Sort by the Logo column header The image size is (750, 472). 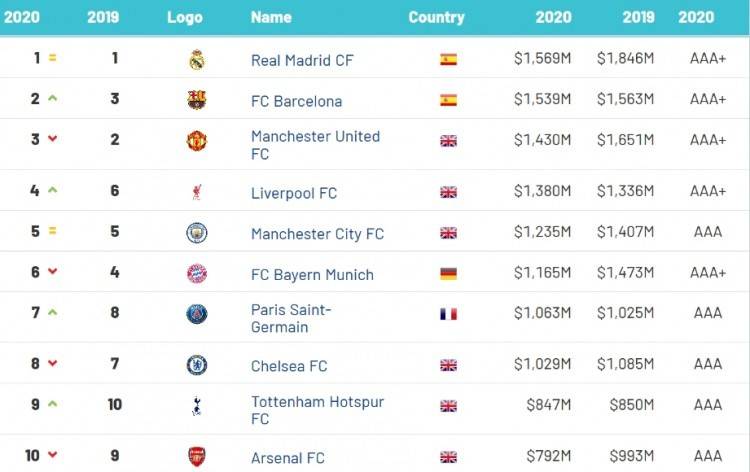pos(184,17)
